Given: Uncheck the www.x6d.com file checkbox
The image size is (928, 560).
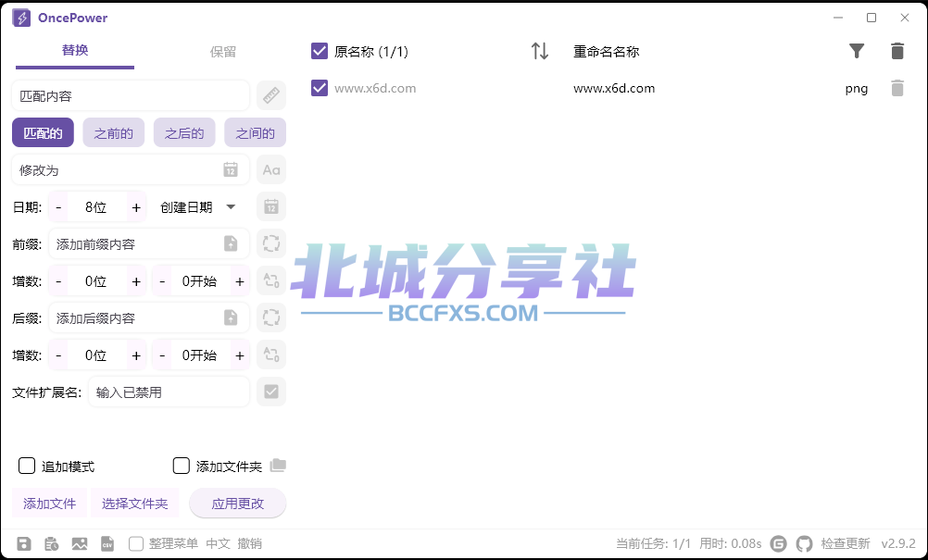Looking at the screenshot, I should pyautogui.click(x=319, y=88).
